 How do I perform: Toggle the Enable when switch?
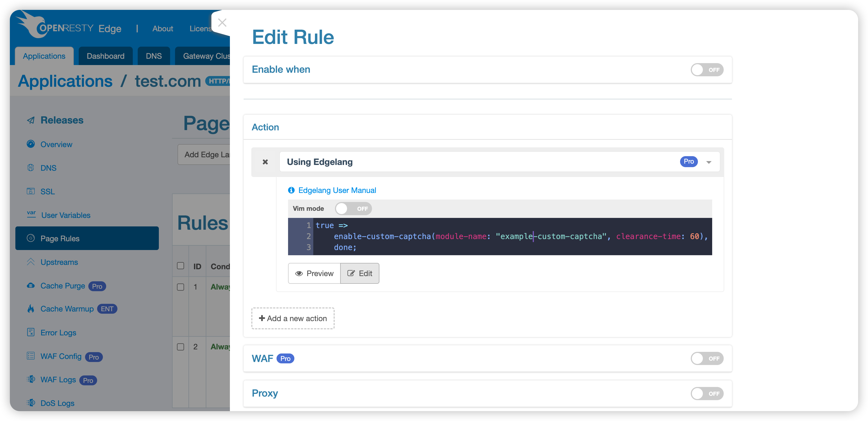click(x=707, y=70)
